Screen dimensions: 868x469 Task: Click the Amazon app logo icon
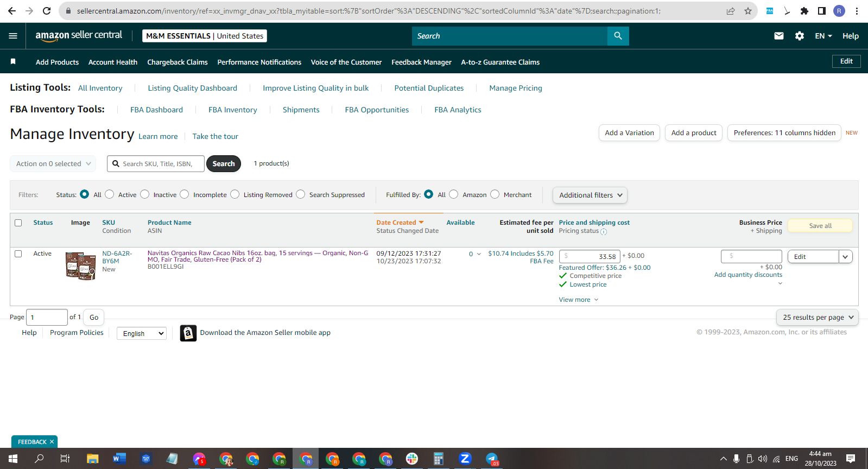tap(188, 333)
